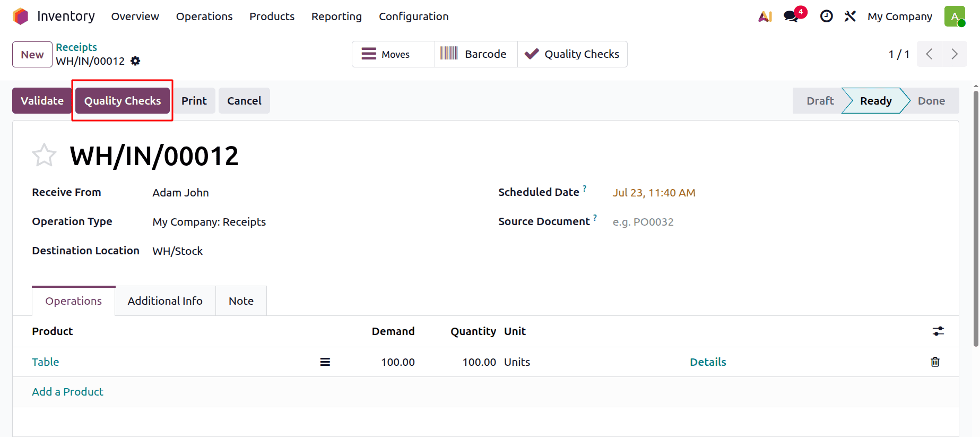Open column options settings icon
Screen dimensions: 980x437
[x=938, y=331]
